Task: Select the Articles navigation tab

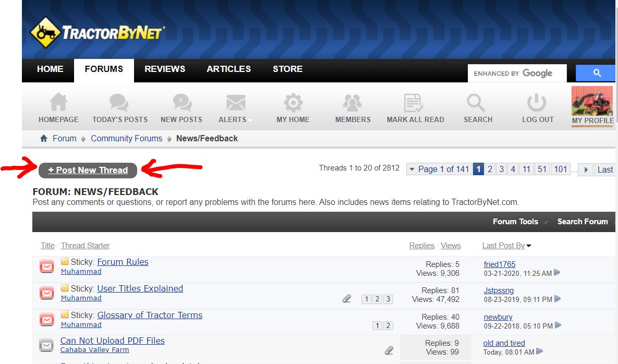Action: click(x=228, y=69)
